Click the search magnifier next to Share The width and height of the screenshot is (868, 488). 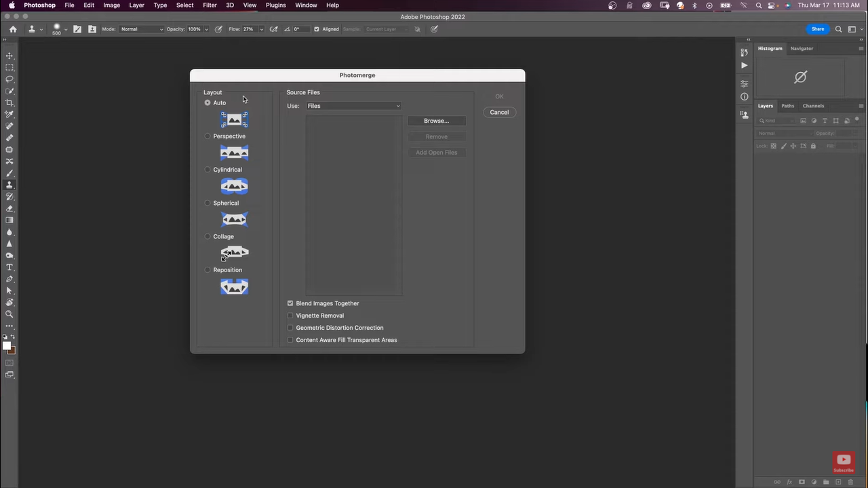pos(839,29)
